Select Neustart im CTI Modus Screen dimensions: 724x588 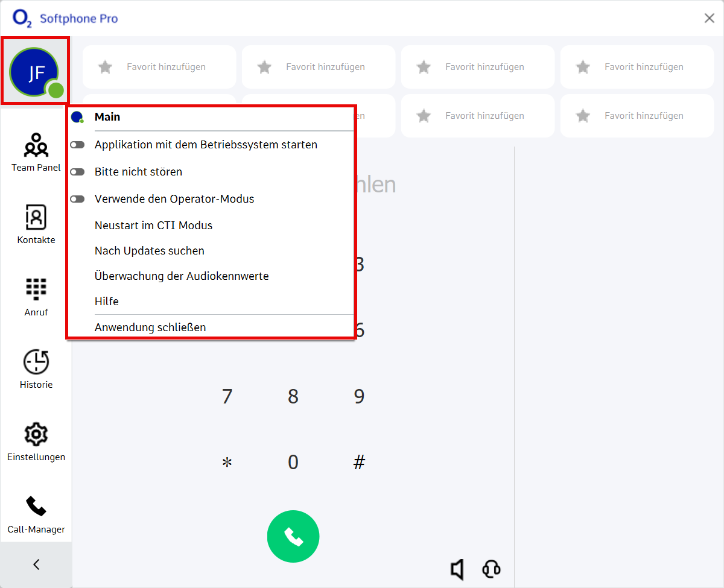[153, 226]
